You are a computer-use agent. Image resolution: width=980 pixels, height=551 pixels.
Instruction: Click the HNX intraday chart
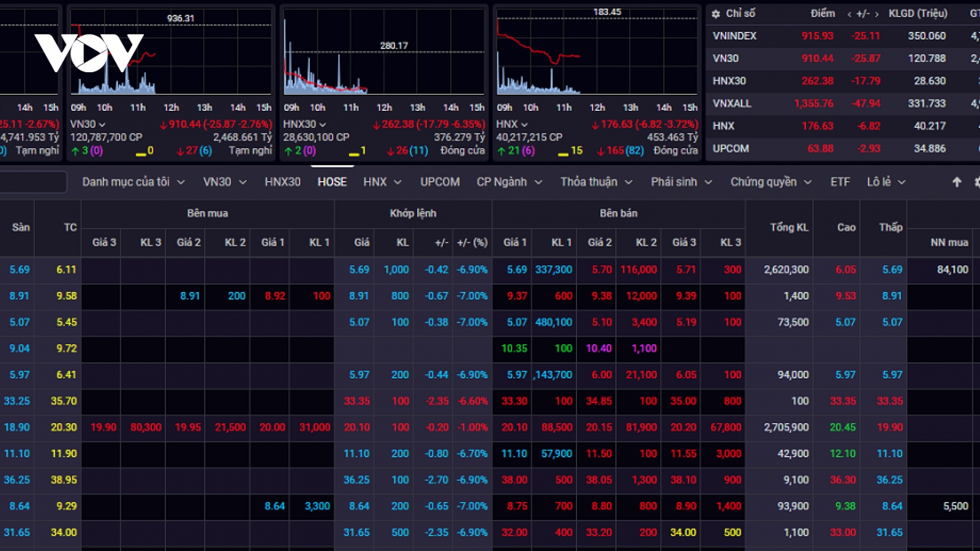(597, 51)
